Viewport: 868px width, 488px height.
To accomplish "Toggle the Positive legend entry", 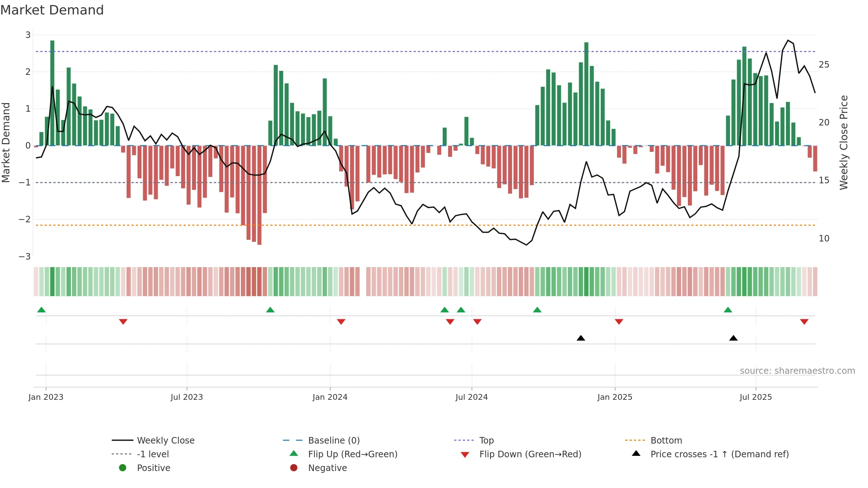I will coord(145,468).
